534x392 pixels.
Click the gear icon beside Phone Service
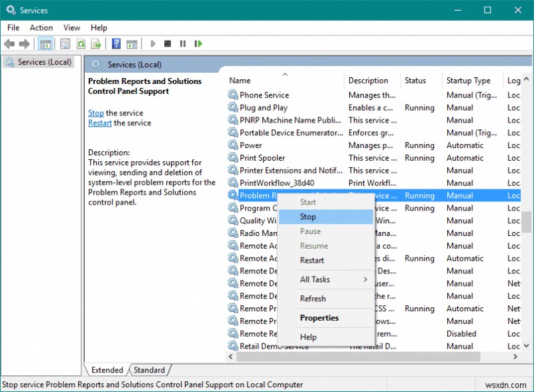233,95
